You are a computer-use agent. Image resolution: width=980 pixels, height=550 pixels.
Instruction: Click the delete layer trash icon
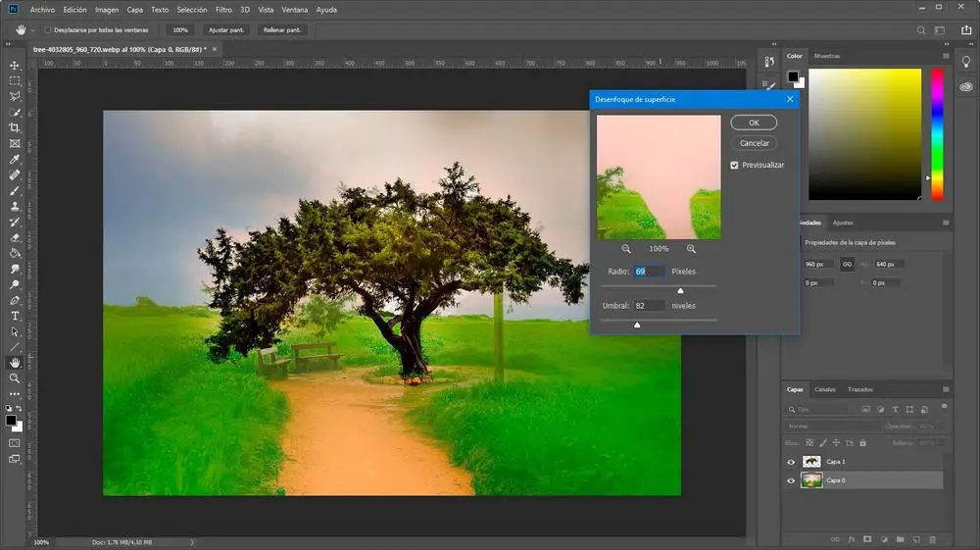point(932,539)
